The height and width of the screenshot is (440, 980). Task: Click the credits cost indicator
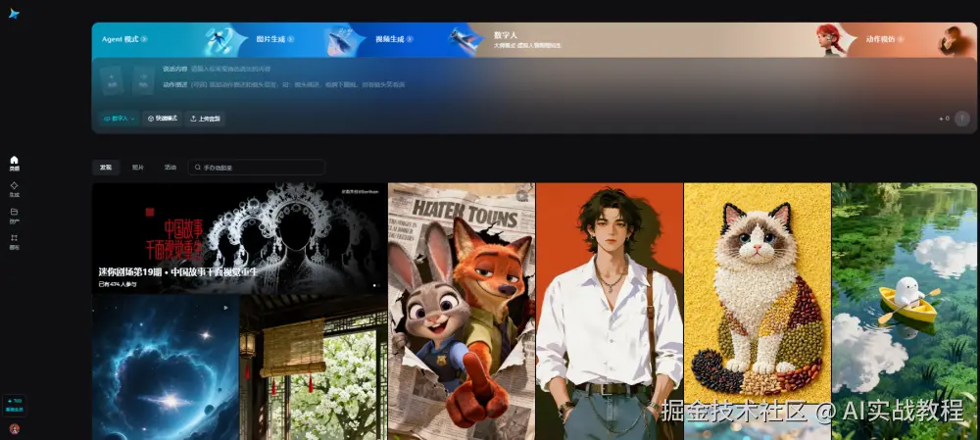pyautogui.click(x=944, y=119)
